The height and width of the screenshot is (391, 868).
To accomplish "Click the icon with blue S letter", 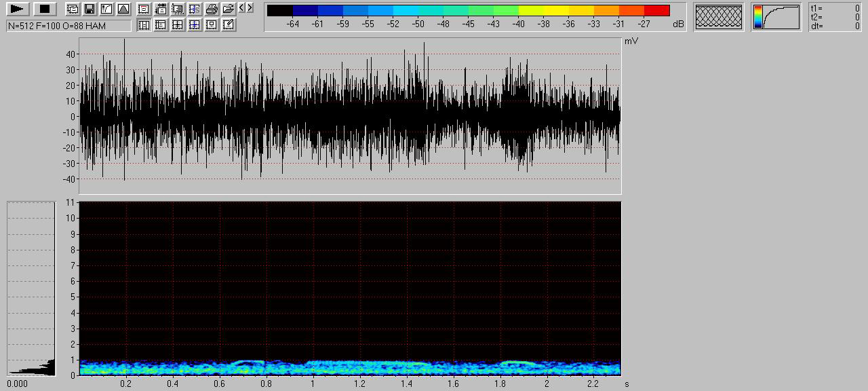I will [x=195, y=9].
